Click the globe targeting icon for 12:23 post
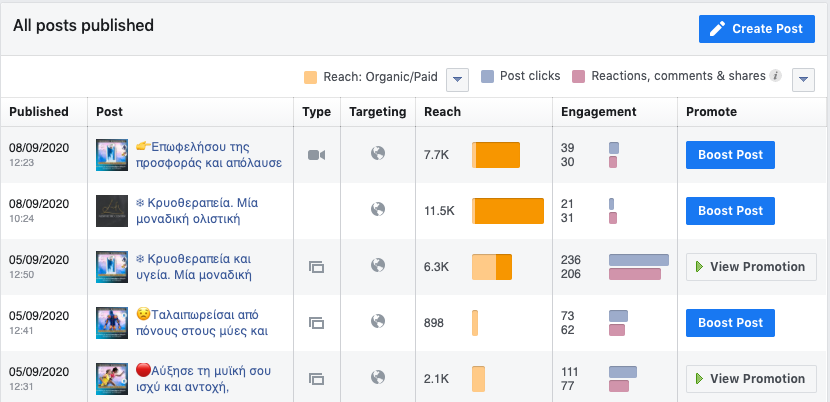The image size is (830, 402). 378,154
